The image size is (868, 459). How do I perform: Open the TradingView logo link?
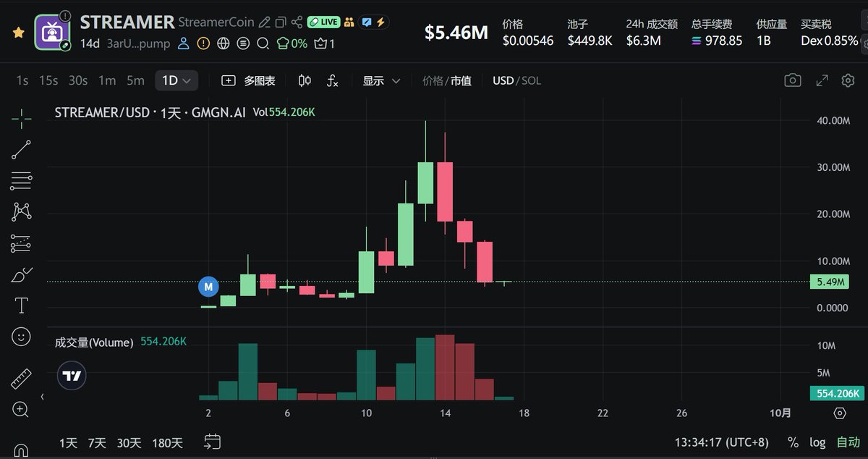(x=72, y=376)
